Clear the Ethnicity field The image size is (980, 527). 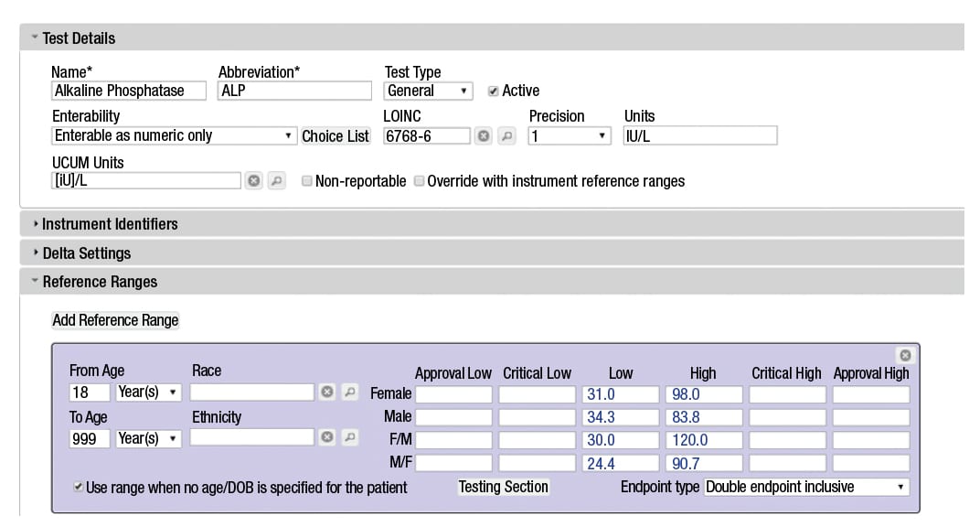[326, 438]
